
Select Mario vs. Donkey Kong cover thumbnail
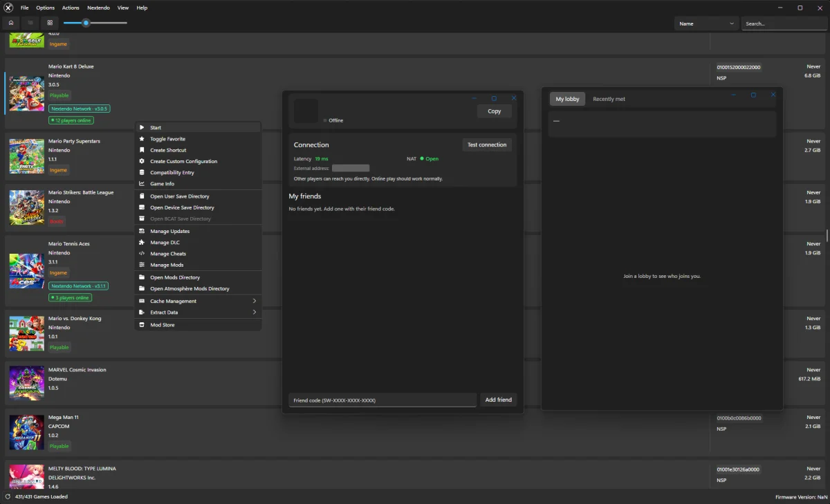[x=27, y=333]
